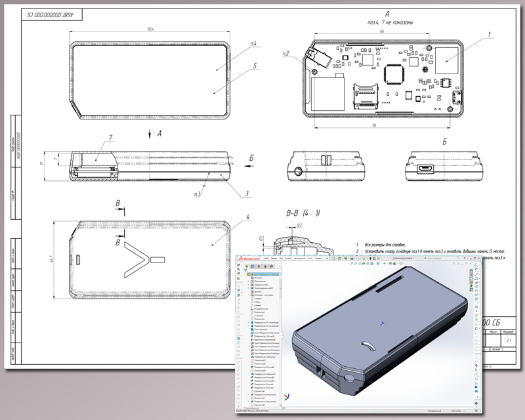
Task: Click the Ellipse sketch tool
Action: pos(476,299)
